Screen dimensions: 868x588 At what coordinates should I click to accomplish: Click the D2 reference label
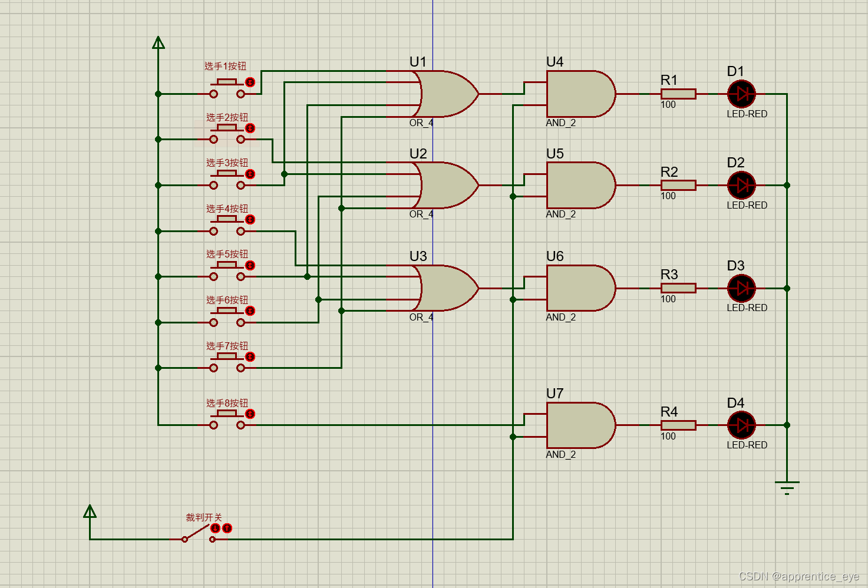click(736, 163)
